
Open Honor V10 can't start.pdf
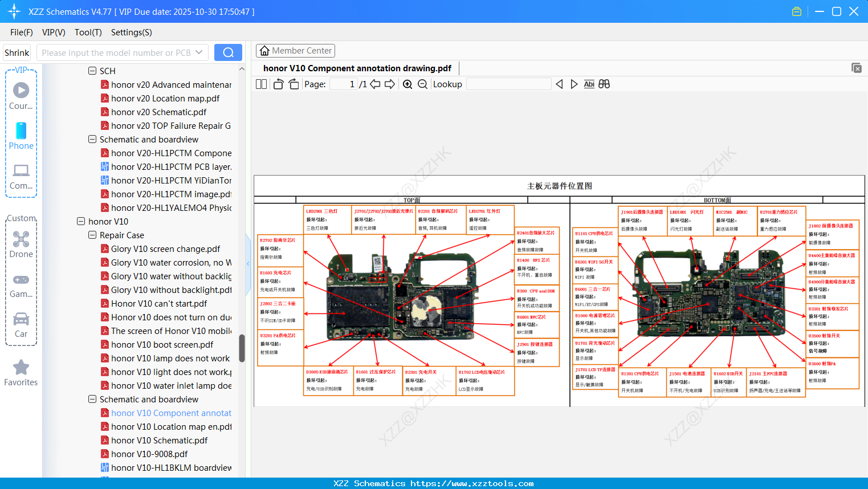159,303
